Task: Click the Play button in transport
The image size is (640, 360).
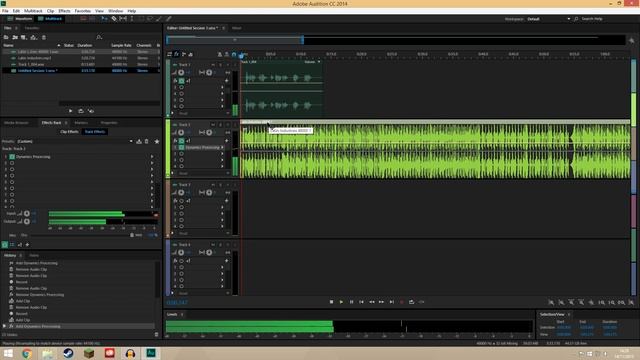Action: tap(341, 302)
